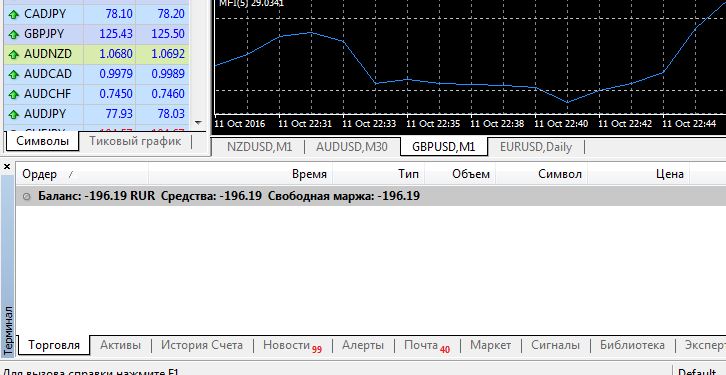This screenshot has width=726, height=375.
Task: Open the Сигналы terminal tab
Action: tap(555, 345)
